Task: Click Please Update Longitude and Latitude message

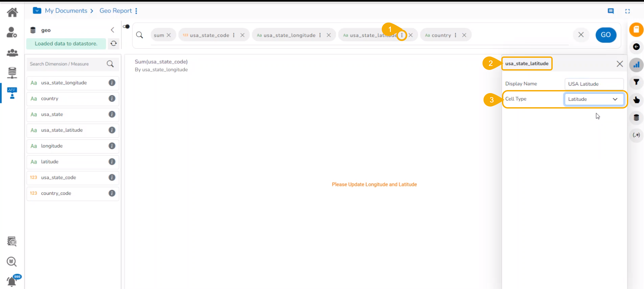Action: click(374, 184)
